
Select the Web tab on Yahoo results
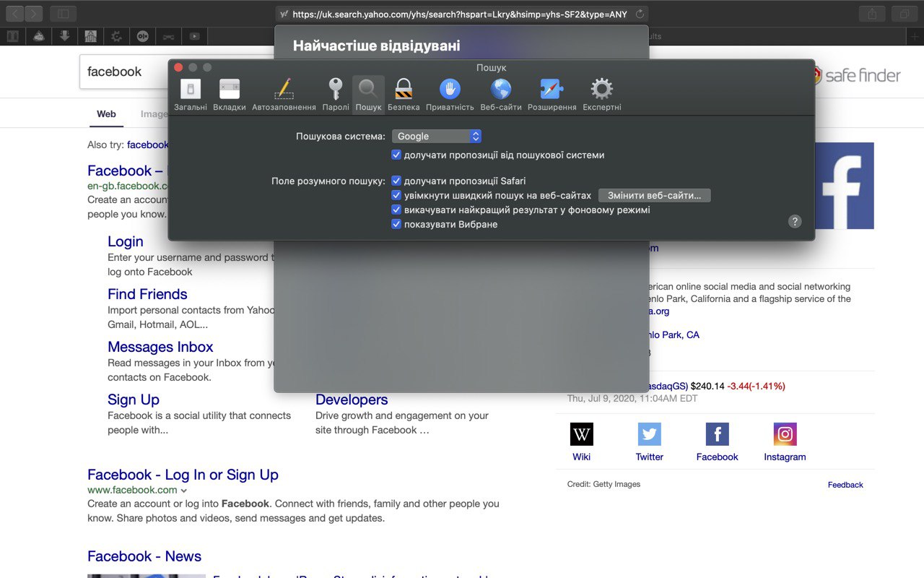click(x=106, y=114)
